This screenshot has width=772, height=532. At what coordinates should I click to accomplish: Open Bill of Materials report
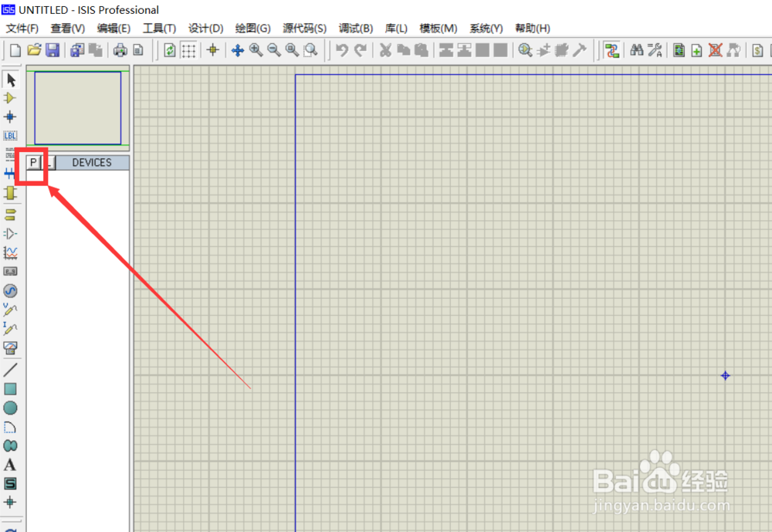click(758, 50)
